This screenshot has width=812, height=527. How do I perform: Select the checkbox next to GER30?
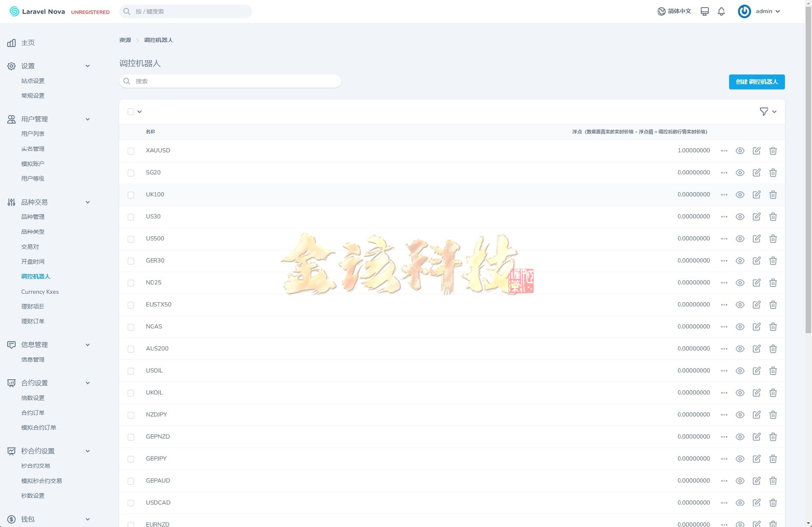pos(131,261)
